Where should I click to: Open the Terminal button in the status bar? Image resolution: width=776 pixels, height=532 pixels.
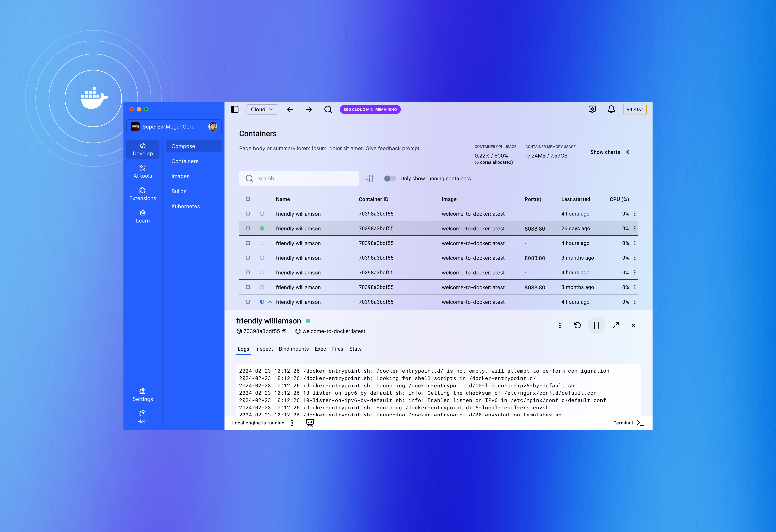click(628, 423)
